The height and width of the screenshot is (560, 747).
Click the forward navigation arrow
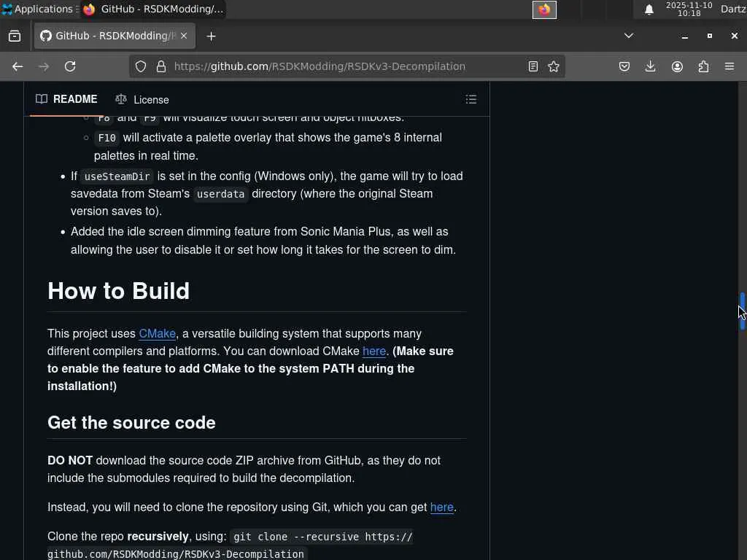click(44, 66)
